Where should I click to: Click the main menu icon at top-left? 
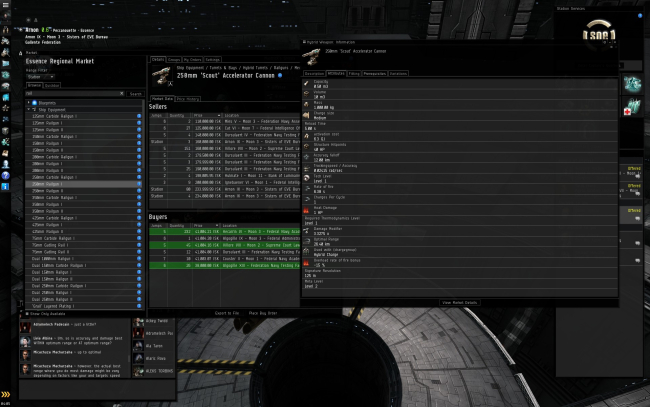[5, 5]
